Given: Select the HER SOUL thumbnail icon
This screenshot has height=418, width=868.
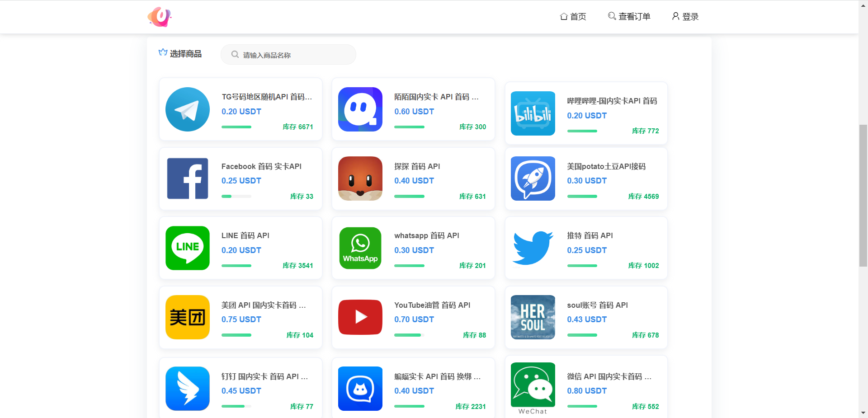Looking at the screenshot, I should (x=533, y=317).
